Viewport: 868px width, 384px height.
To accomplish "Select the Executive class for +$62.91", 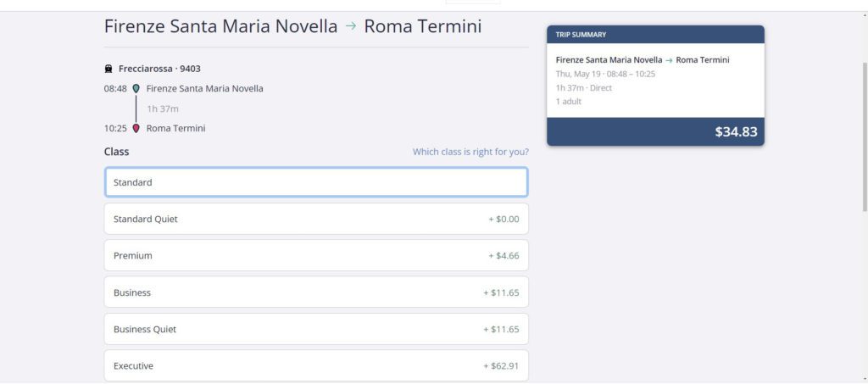I will (316, 365).
